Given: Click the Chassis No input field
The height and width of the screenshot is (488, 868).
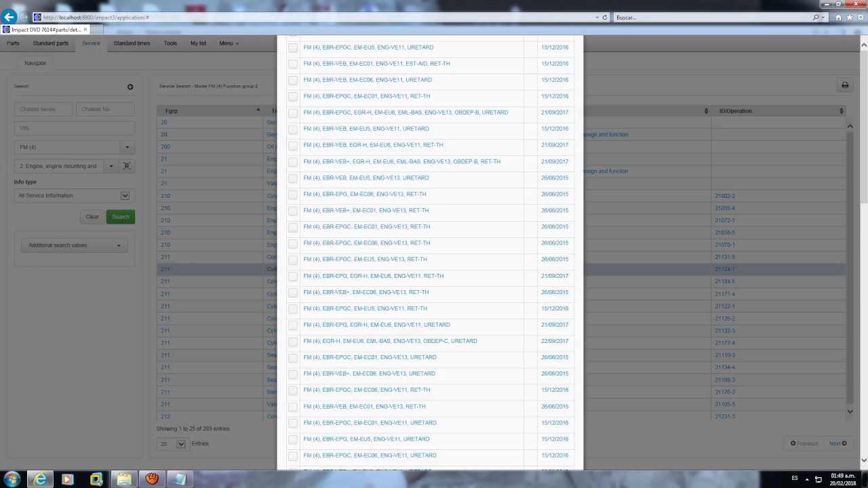Looking at the screenshot, I should [105, 109].
